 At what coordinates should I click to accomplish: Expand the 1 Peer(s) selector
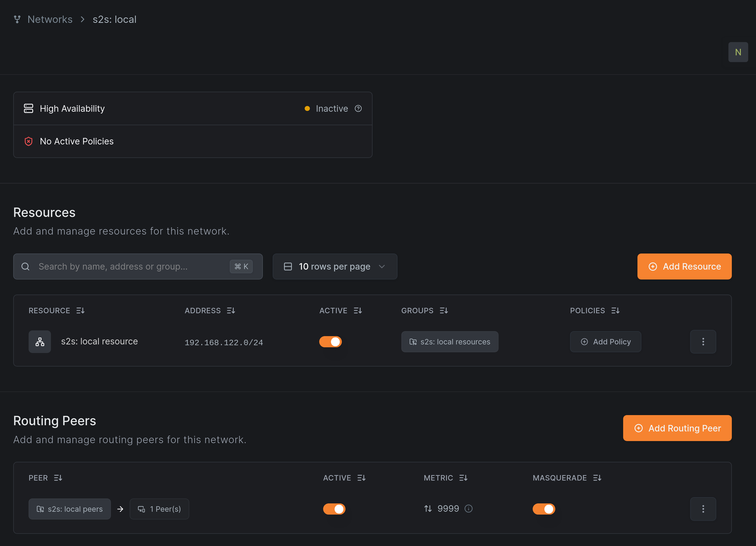tap(159, 509)
